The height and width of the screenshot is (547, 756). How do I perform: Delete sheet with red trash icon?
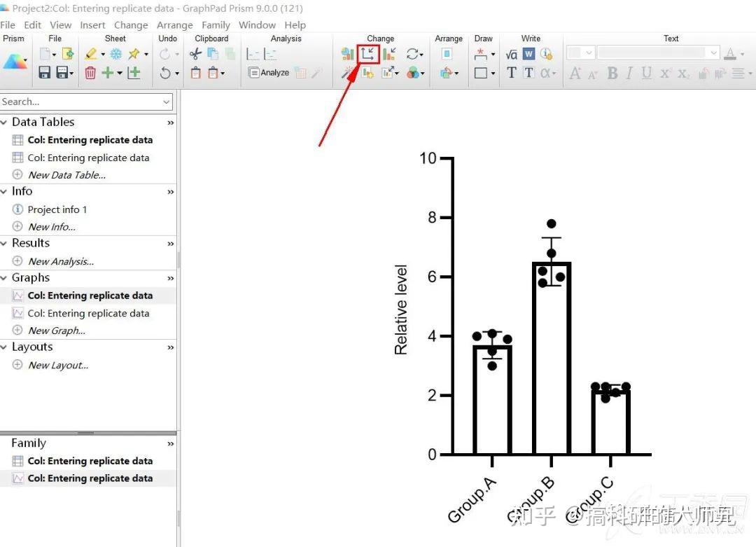point(90,73)
